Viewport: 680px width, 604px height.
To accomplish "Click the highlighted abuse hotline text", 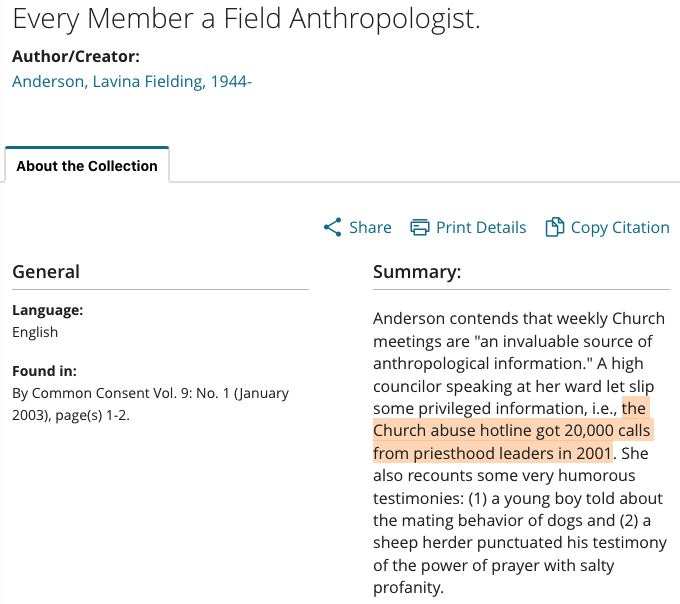I will coord(513,431).
